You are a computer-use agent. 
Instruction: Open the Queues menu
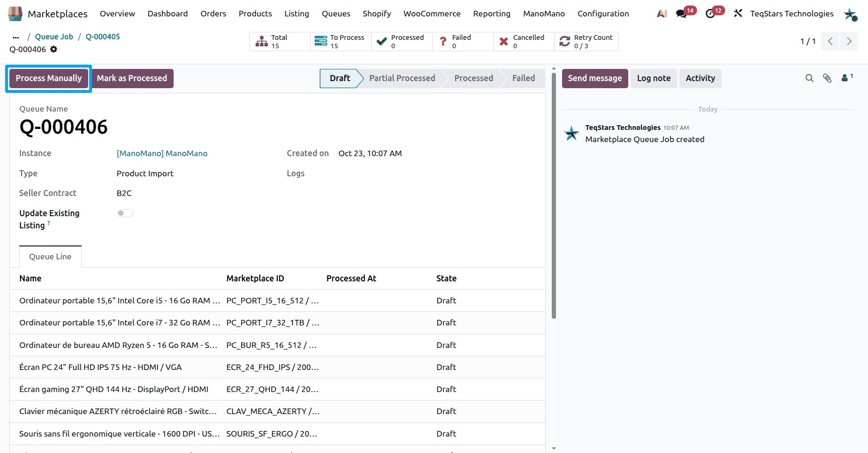tap(336, 14)
